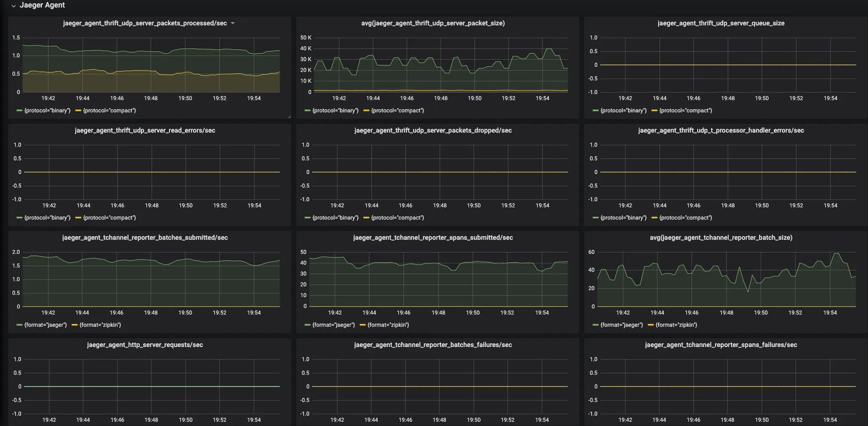Image resolution: width=868 pixels, height=426 pixels.
Task: Click yellow color line of compact in packet_size legend
Action: click(366, 110)
